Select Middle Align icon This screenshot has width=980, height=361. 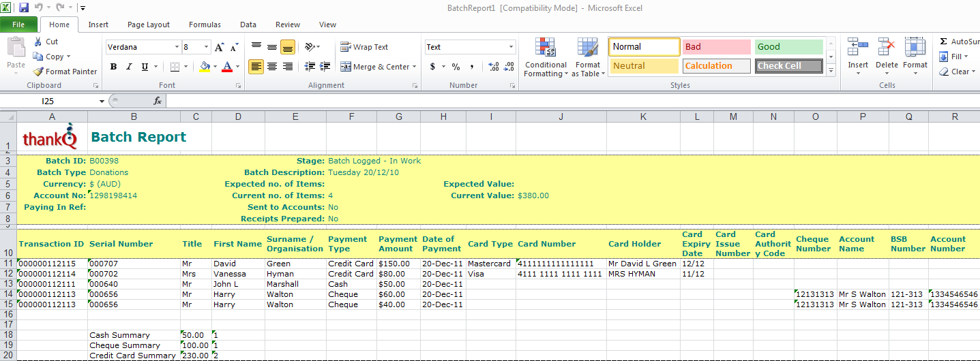272,47
